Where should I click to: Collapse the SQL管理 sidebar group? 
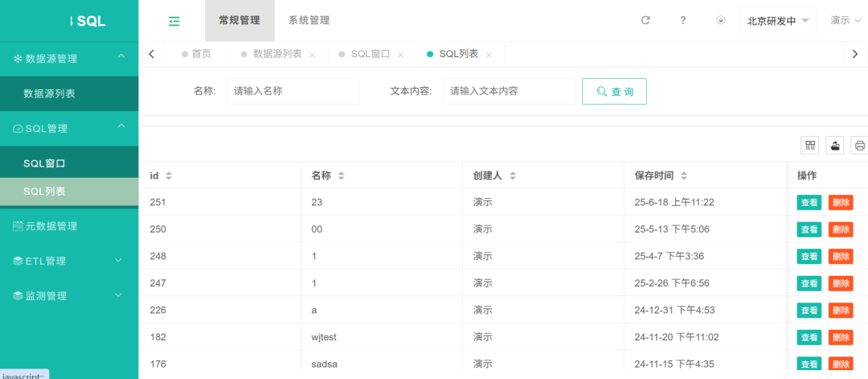pyautogui.click(x=121, y=127)
